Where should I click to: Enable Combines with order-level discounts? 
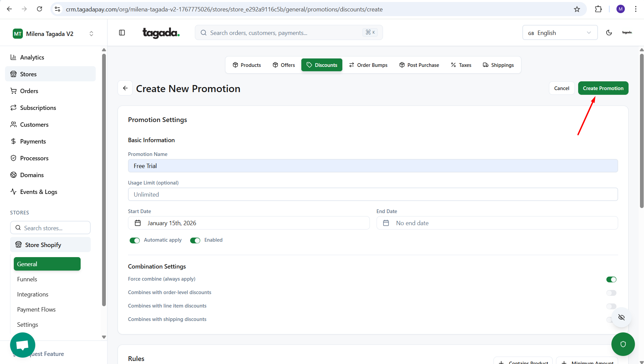611,293
